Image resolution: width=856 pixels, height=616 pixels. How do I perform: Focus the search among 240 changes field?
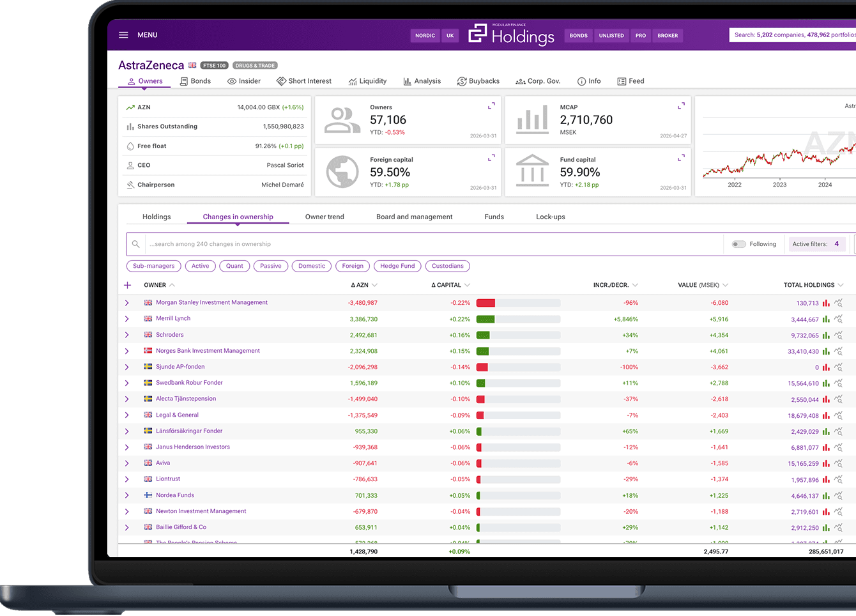click(434, 244)
